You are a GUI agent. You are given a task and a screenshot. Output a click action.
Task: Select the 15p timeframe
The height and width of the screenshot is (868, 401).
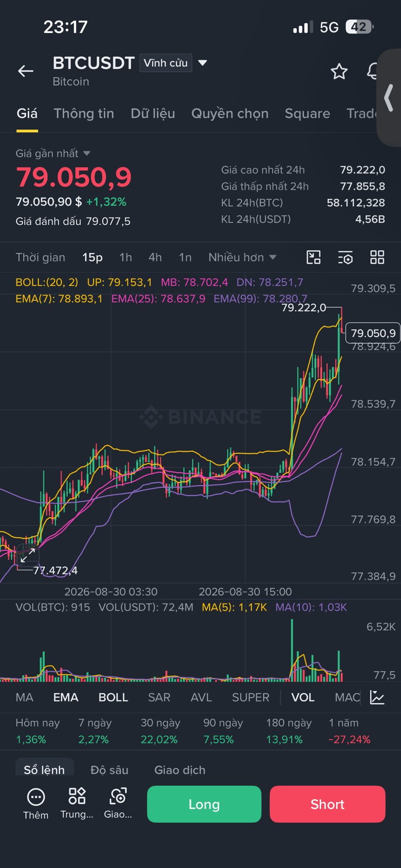tap(93, 257)
